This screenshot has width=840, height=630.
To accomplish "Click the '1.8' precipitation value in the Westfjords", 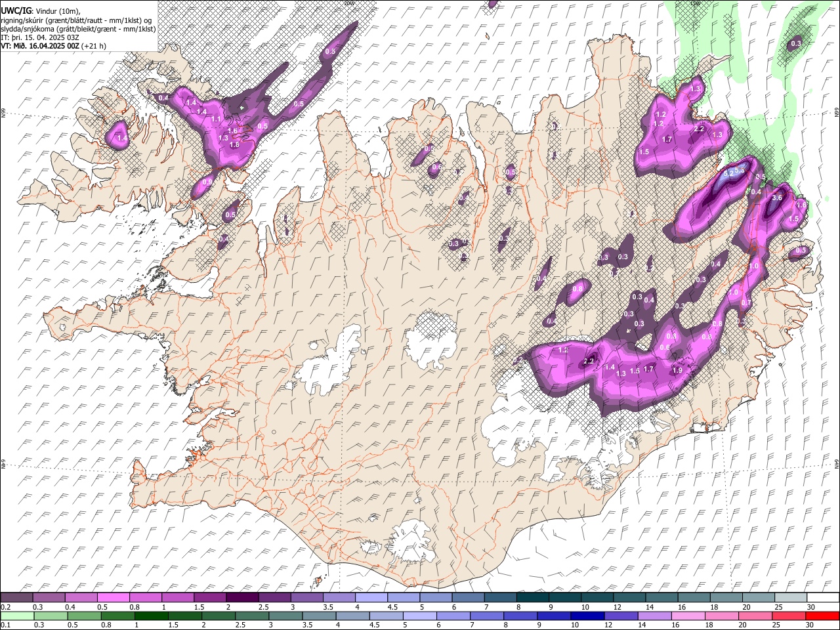I will tap(233, 145).
